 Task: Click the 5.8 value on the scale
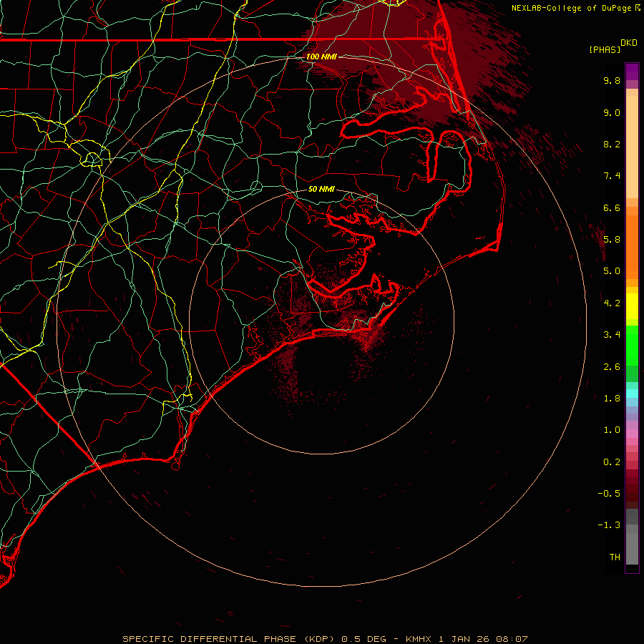point(612,240)
